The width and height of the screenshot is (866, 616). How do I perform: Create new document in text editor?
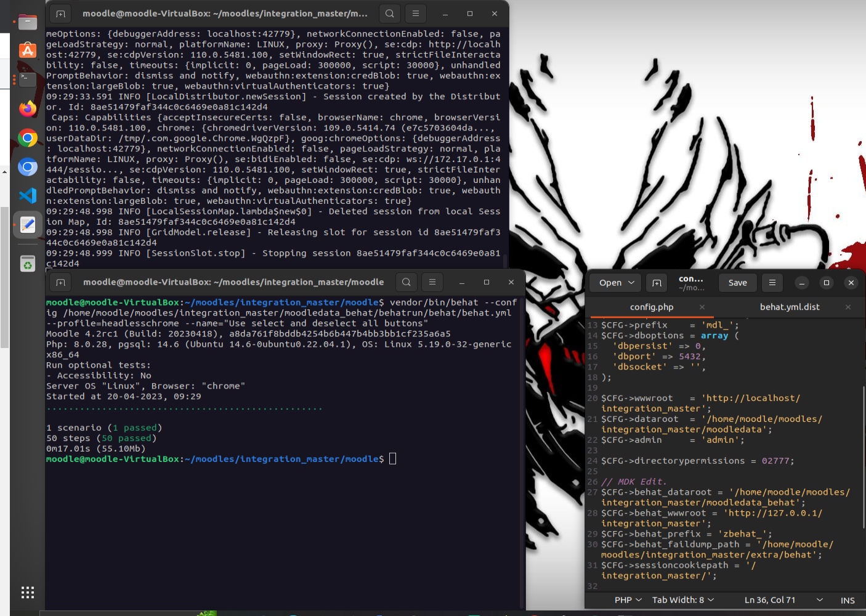[x=657, y=283]
